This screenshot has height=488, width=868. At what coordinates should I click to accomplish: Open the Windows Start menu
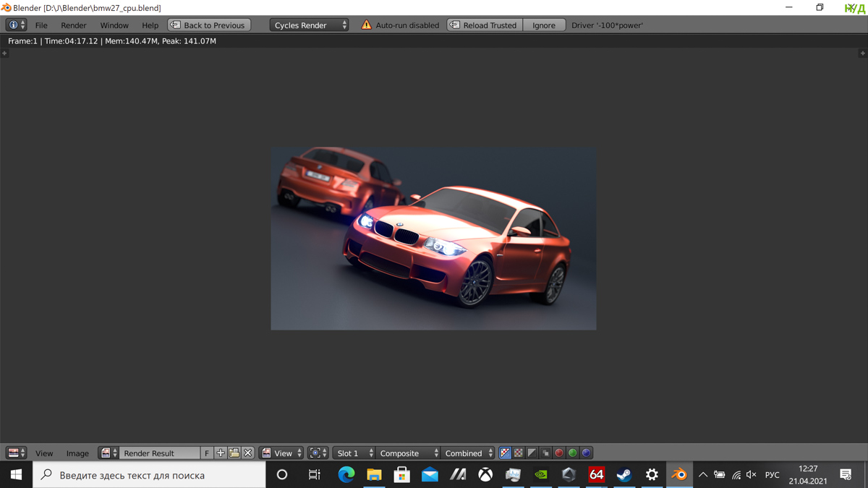(16, 475)
